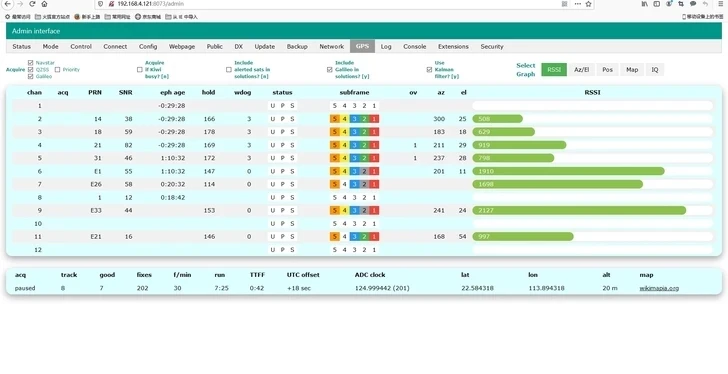This screenshot has width=728, height=374.
Task: Select the RSSI graph button
Action: [x=554, y=70]
